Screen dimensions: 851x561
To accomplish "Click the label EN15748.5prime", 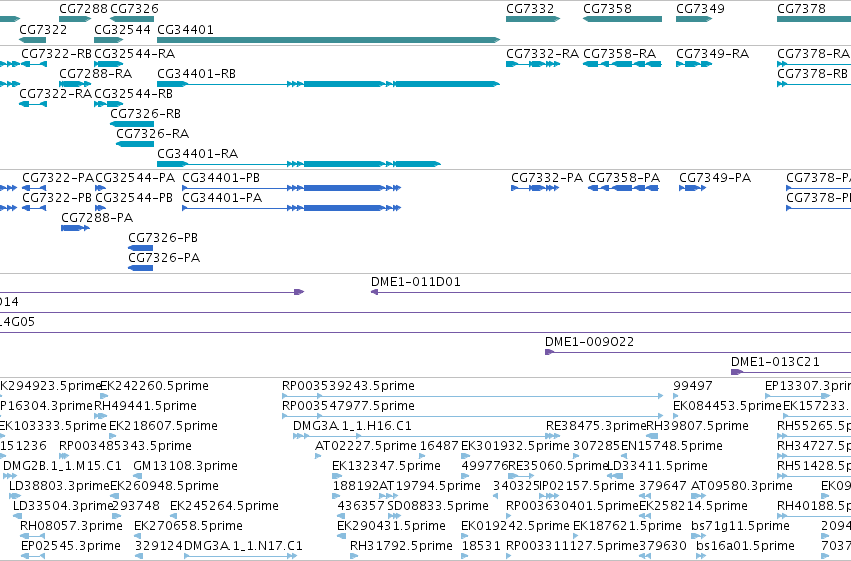I will (672, 446).
